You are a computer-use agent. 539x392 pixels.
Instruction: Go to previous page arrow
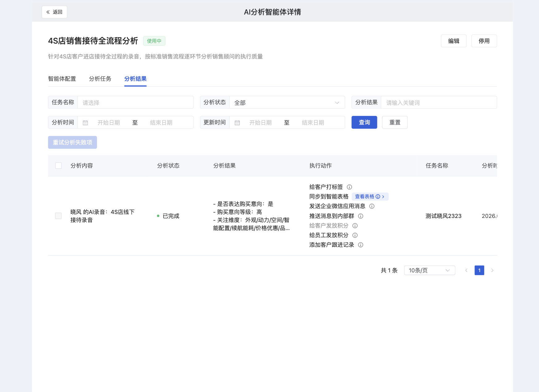point(466,271)
